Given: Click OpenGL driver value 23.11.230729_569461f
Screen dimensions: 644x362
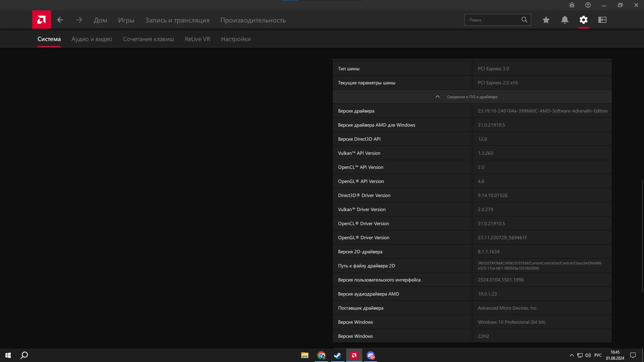Looking at the screenshot, I should coord(502,238).
